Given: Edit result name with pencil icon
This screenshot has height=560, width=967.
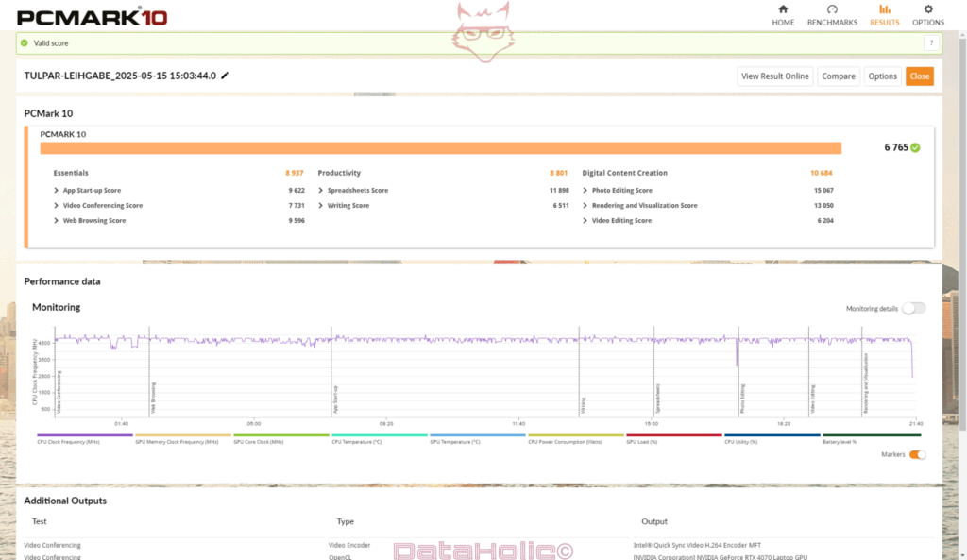Looking at the screenshot, I should pyautogui.click(x=225, y=76).
